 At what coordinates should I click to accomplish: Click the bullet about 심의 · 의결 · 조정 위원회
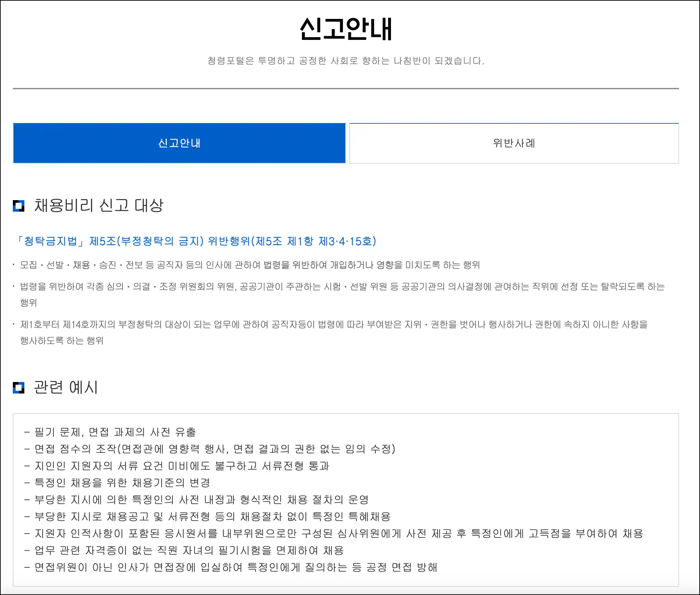coord(342,287)
